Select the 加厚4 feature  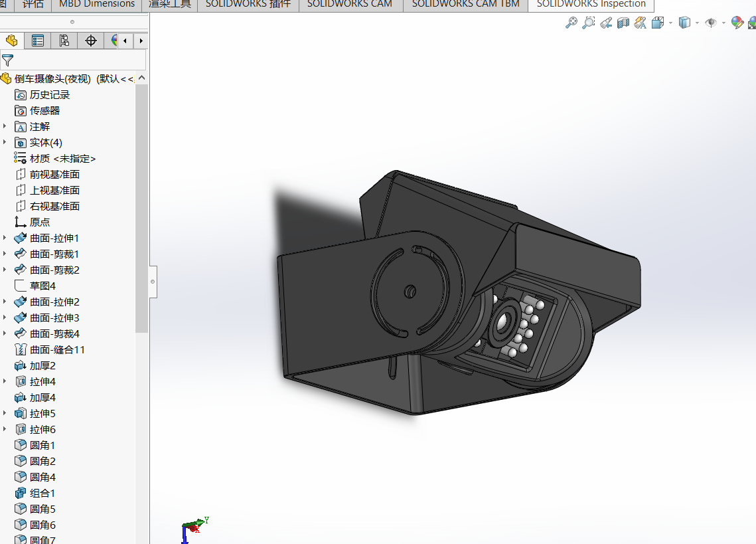click(42, 397)
